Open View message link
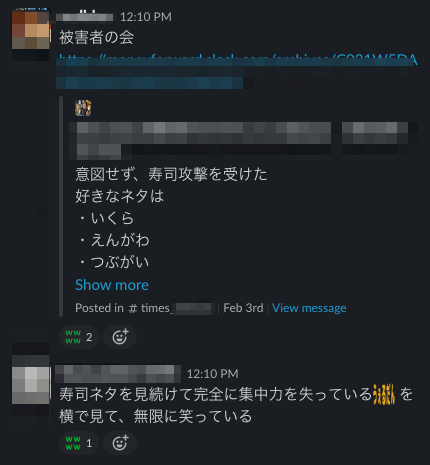Viewport: 430px width, 465px height. (x=309, y=308)
